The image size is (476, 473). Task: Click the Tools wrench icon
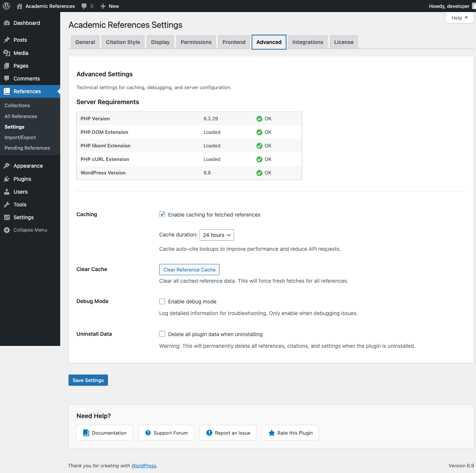[x=7, y=205]
